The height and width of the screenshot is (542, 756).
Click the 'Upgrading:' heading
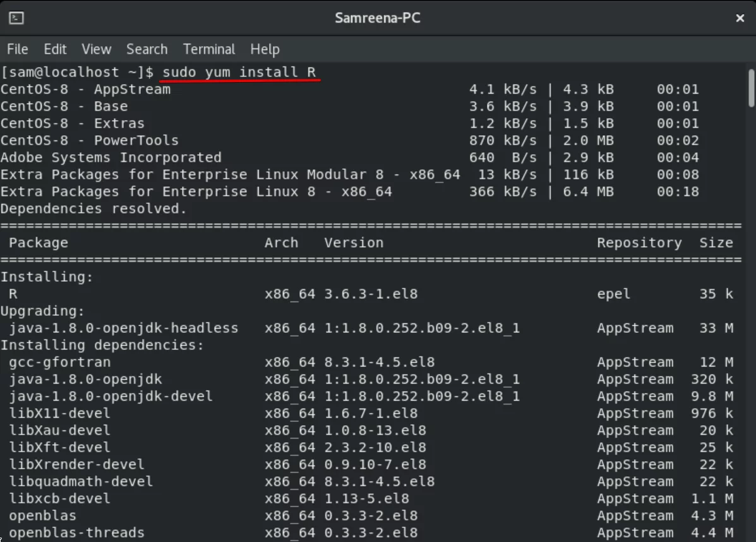coord(42,311)
